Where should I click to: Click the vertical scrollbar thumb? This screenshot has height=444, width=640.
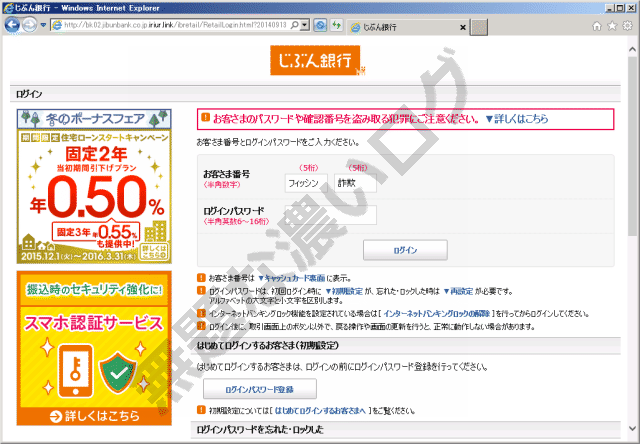[x=633, y=145]
